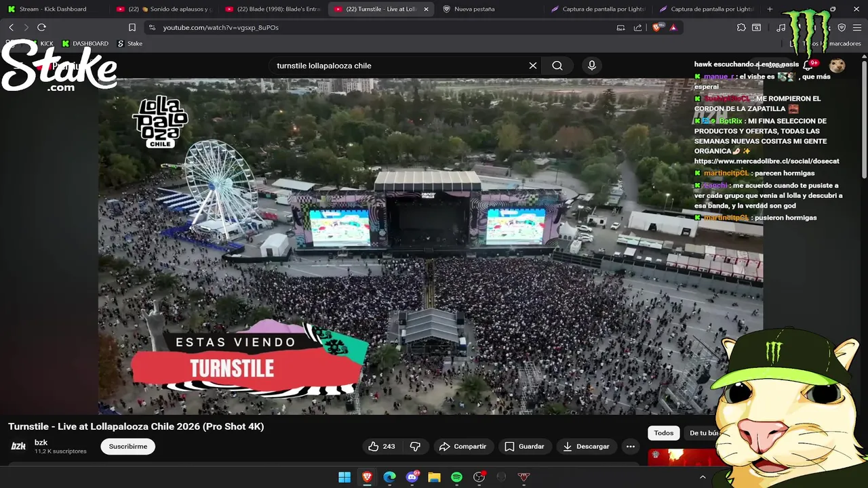Click the video player showing Lollapalooza crowd
The image size is (868, 488).
431,245
